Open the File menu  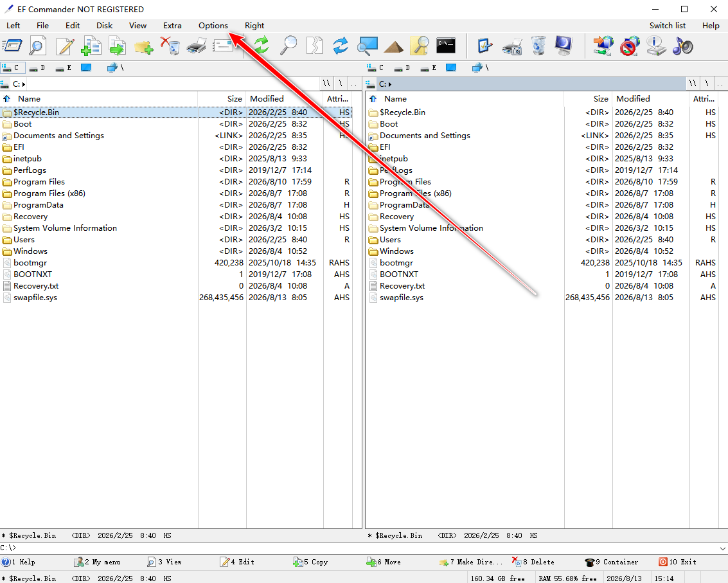coord(42,26)
